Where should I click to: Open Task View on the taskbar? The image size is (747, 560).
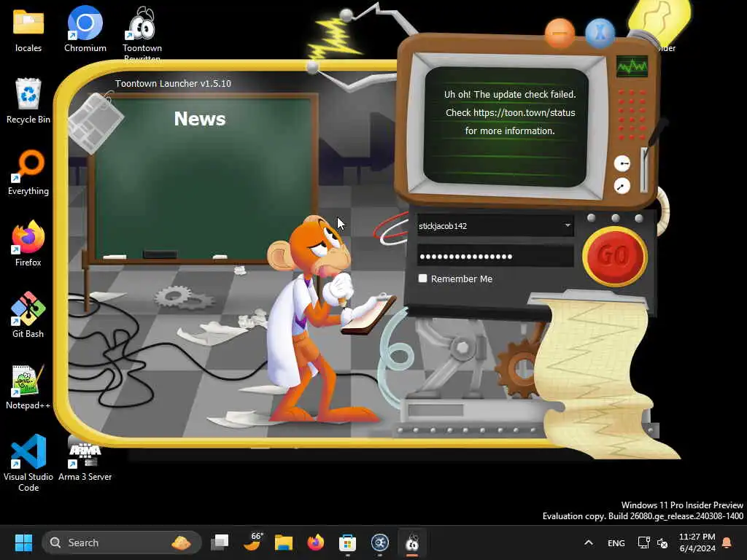pyautogui.click(x=220, y=542)
